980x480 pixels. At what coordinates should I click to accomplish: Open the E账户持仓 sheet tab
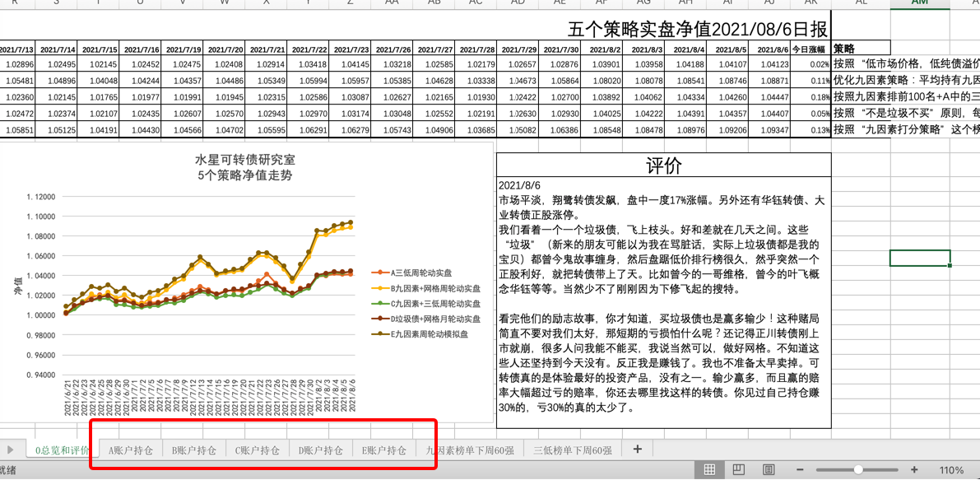[384, 450]
